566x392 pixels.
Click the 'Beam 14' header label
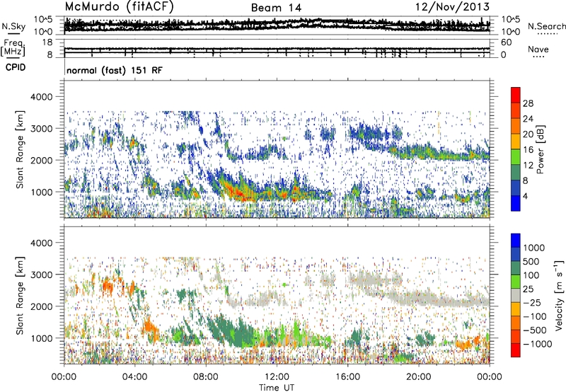click(276, 8)
